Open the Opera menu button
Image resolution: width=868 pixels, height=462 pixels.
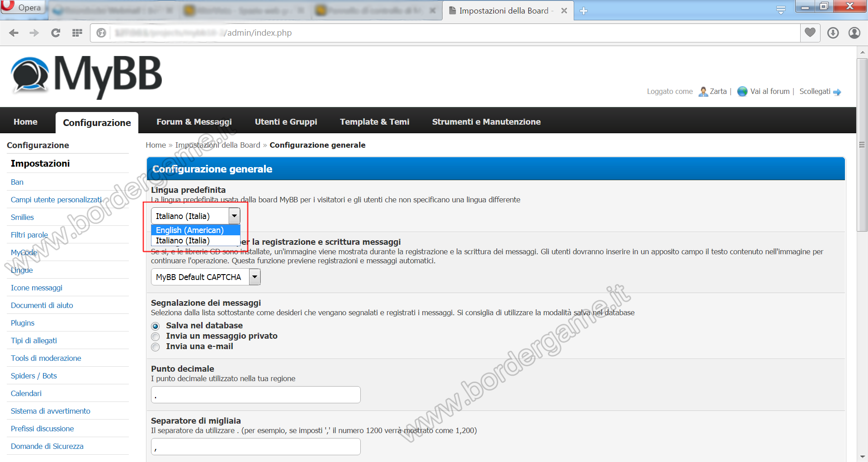pos(23,7)
